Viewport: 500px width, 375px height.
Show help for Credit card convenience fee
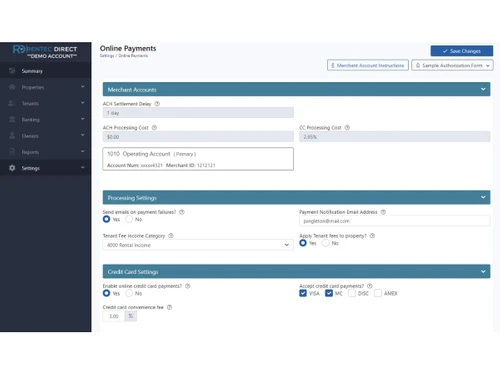tap(169, 307)
